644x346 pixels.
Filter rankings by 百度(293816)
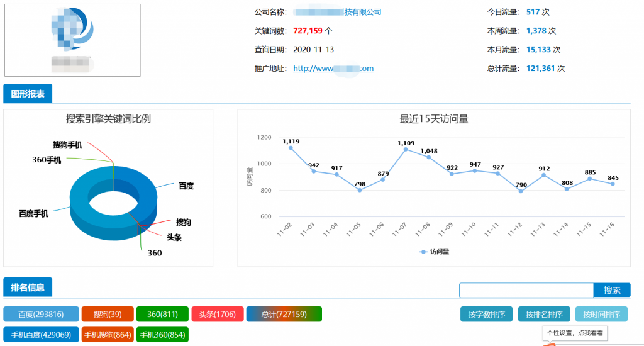coord(41,315)
